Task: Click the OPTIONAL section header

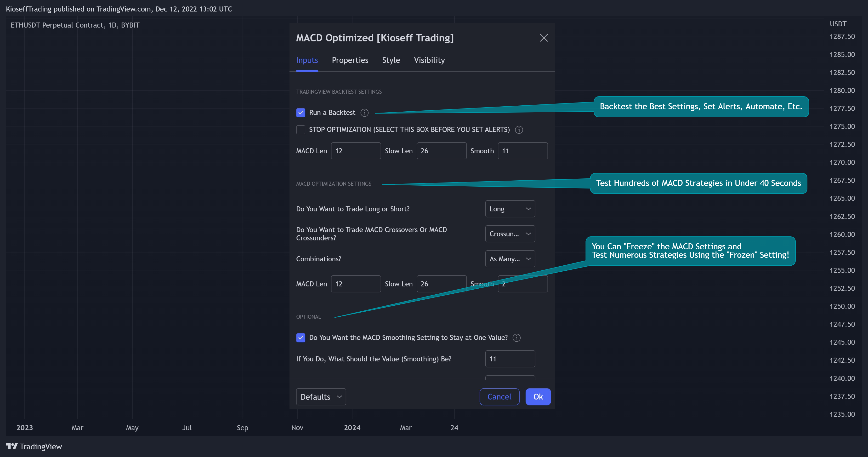Action: click(x=308, y=317)
